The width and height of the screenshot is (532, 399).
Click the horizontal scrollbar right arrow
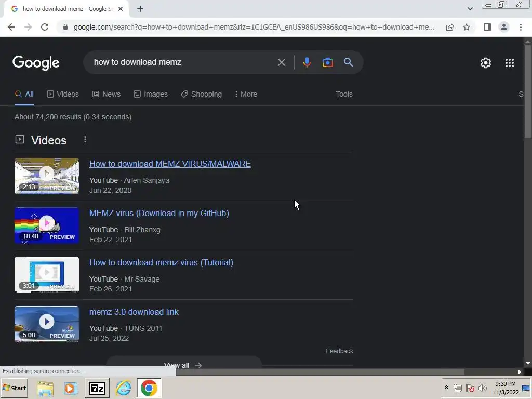pos(519,372)
